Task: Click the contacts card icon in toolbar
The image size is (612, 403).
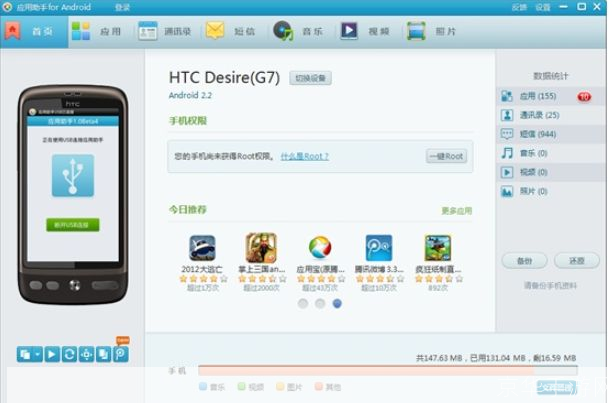Action: coord(148,31)
